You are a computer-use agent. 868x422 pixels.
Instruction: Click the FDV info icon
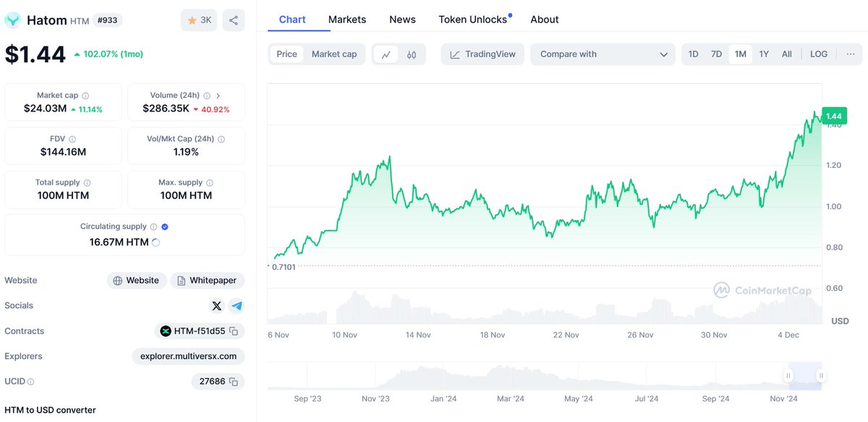pyautogui.click(x=72, y=139)
